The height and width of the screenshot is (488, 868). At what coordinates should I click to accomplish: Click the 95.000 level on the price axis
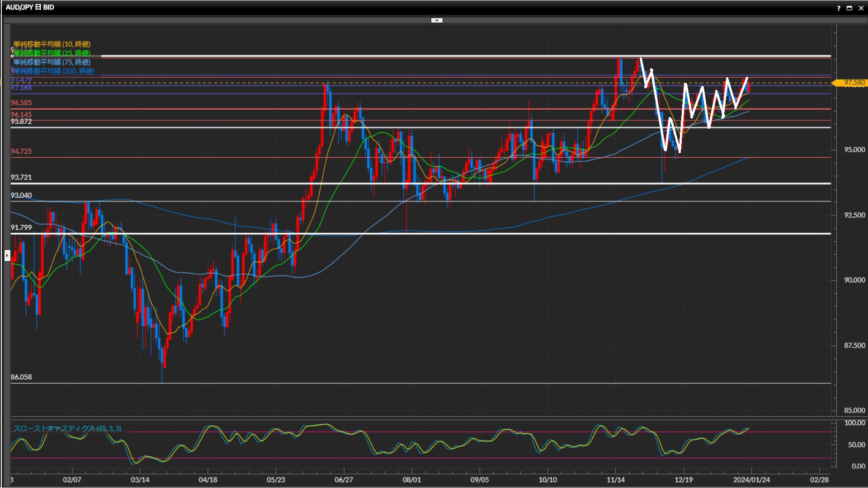[x=854, y=150]
